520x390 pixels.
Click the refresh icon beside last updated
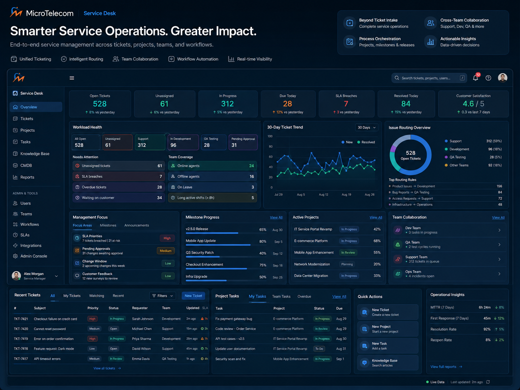point(488,382)
